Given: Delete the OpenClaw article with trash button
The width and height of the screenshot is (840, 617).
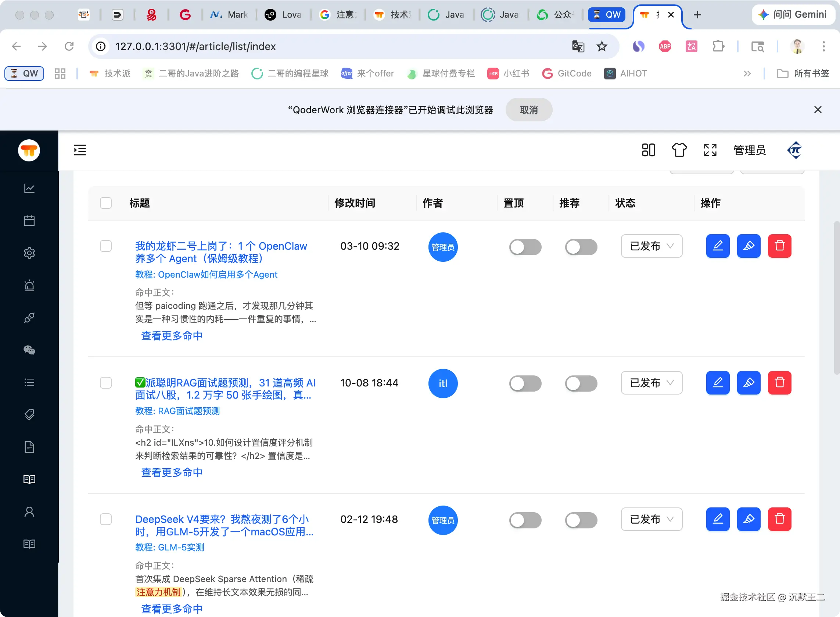Looking at the screenshot, I should point(779,246).
